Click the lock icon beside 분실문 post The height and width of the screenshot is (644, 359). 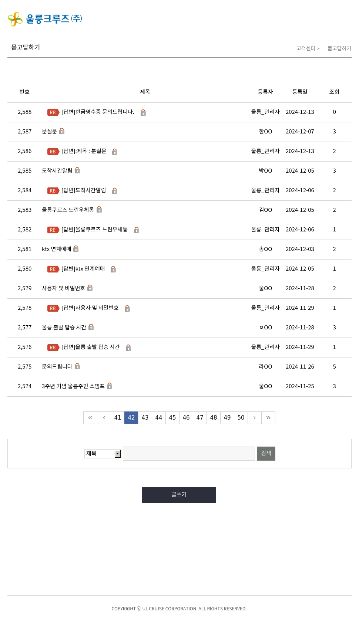click(x=62, y=131)
